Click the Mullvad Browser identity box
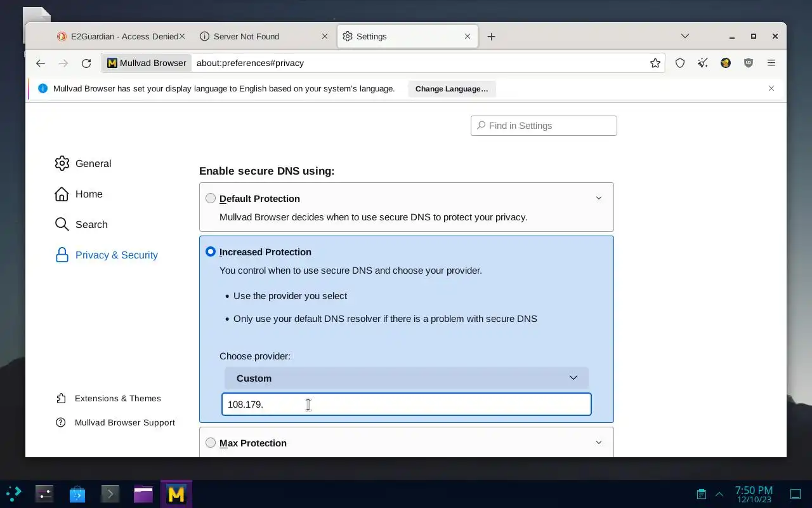Image resolution: width=812 pixels, height=508 pixels. click(x=147, y=63)
